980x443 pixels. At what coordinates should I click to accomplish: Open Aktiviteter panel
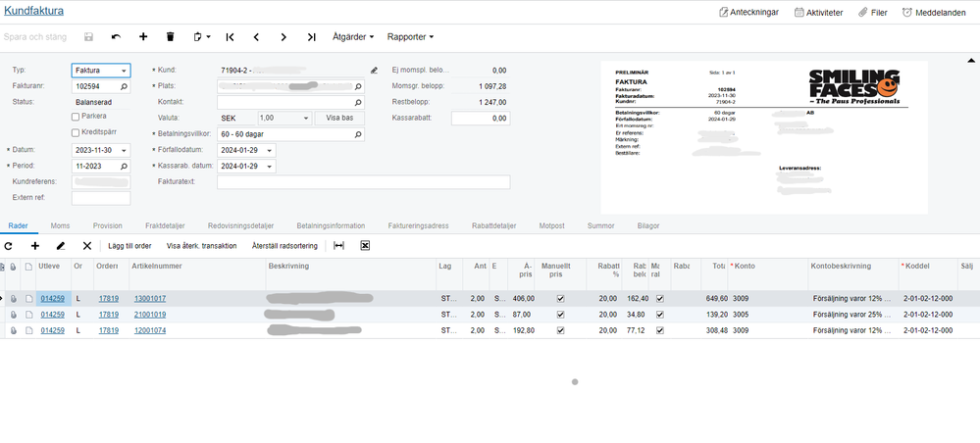(818, 12)
